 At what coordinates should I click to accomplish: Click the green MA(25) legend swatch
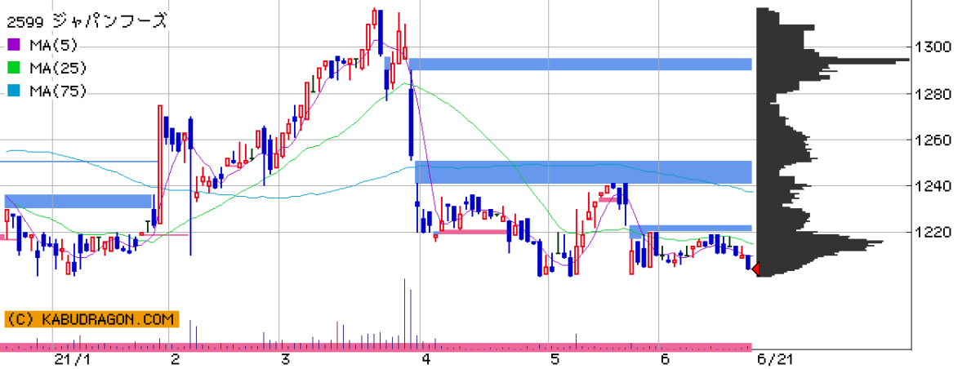13,68
